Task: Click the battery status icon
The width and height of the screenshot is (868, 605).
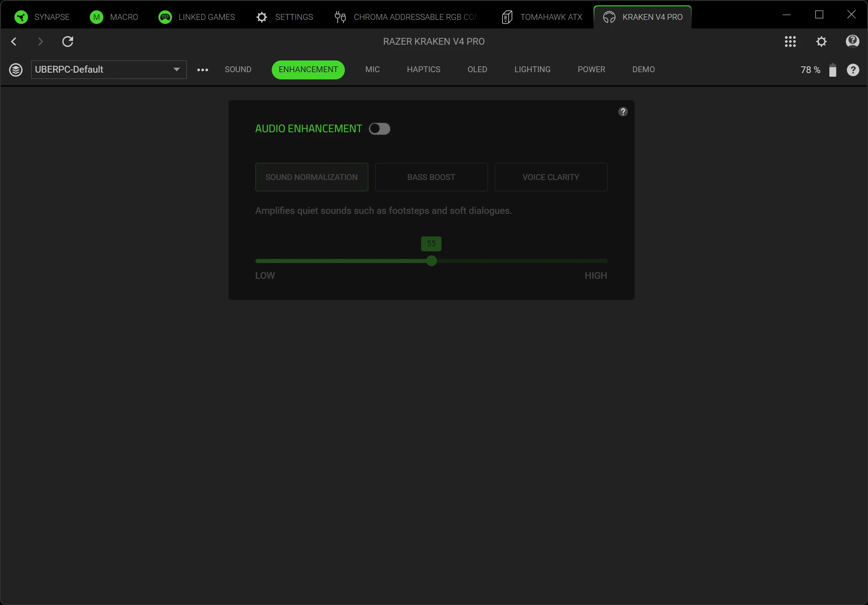Action: [x=833, y=70]
